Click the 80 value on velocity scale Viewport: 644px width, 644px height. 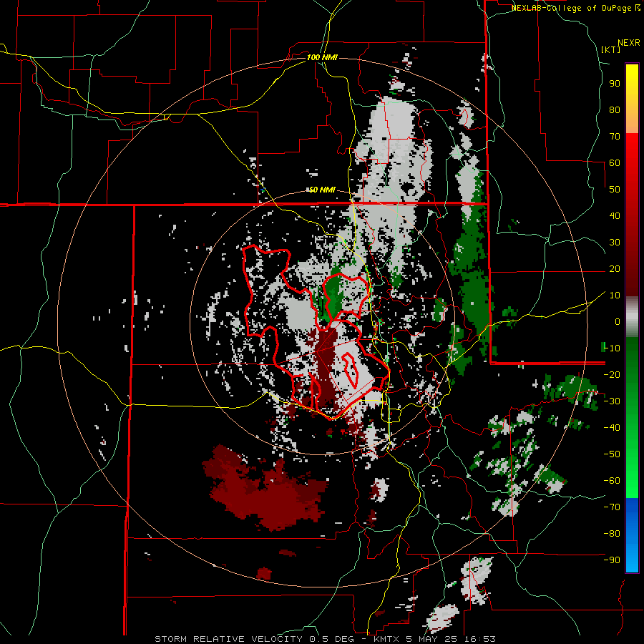[x=615, y=110]
